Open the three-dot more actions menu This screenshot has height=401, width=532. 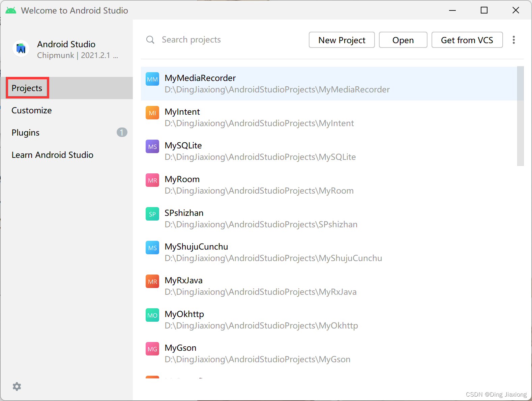click(x=514, y=40)
